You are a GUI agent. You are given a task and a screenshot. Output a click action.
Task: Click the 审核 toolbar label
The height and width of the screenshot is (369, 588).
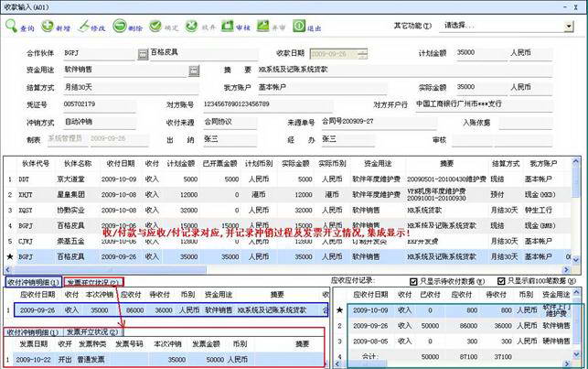pyautogui.click(x=243, y=27)
